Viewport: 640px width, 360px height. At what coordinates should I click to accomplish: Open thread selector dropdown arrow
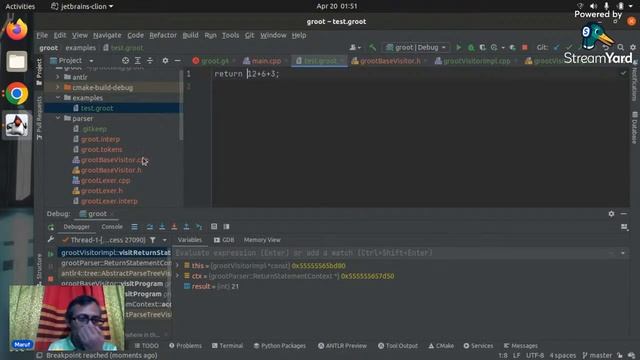point(164,240)
